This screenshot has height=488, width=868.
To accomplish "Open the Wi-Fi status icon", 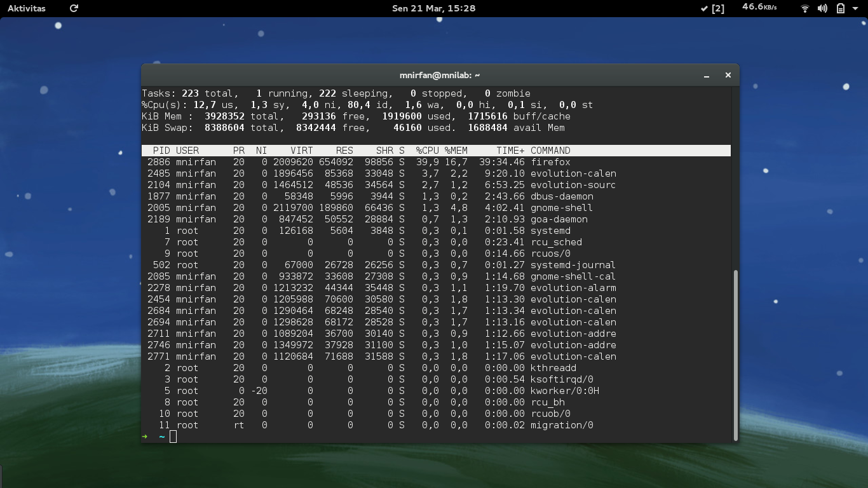I will [805, 8].
